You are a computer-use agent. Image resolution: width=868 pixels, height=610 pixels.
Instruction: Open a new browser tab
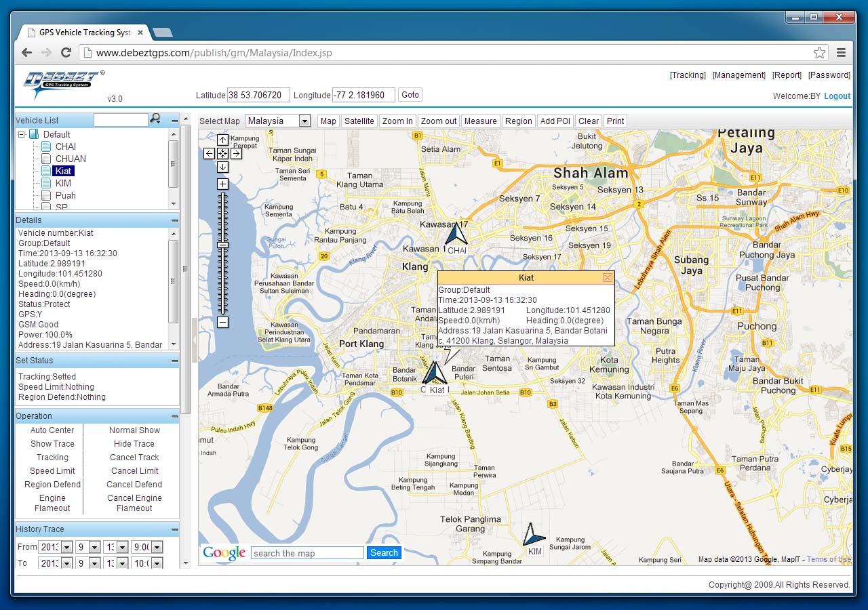pyautogui.click(x=163, y=33)
